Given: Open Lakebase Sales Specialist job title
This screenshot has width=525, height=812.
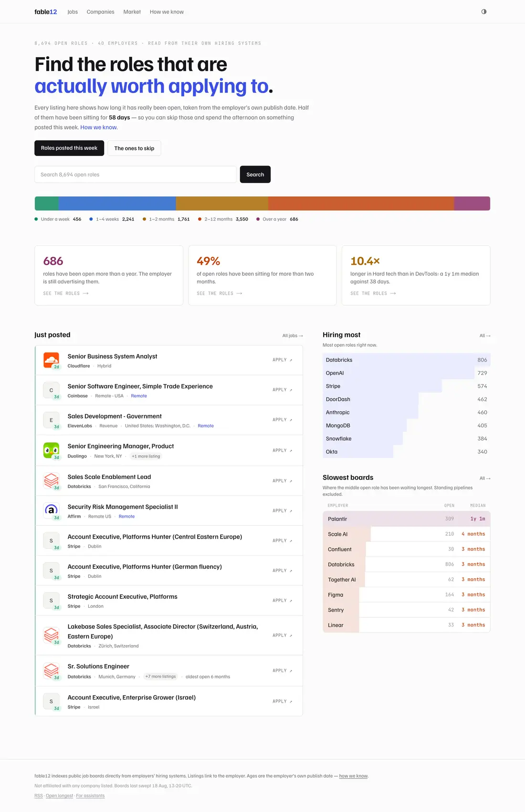Looking at the screenshot, I should point(163,632).
